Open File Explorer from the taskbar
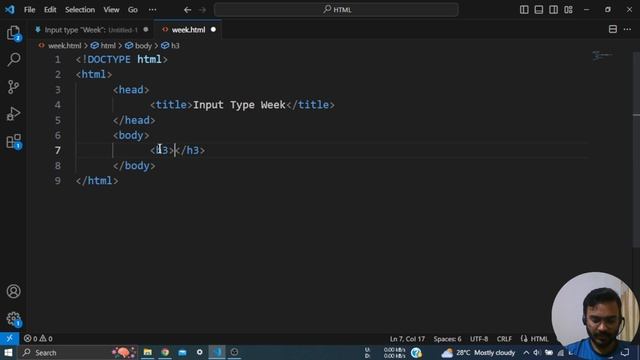 [147, 352]
